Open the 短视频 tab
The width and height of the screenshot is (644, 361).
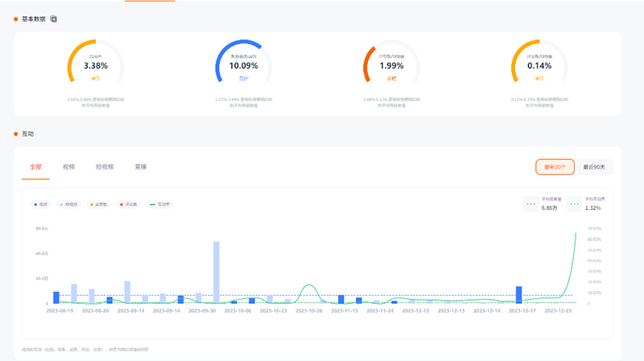pyautogui.click(x=105, y=167)
